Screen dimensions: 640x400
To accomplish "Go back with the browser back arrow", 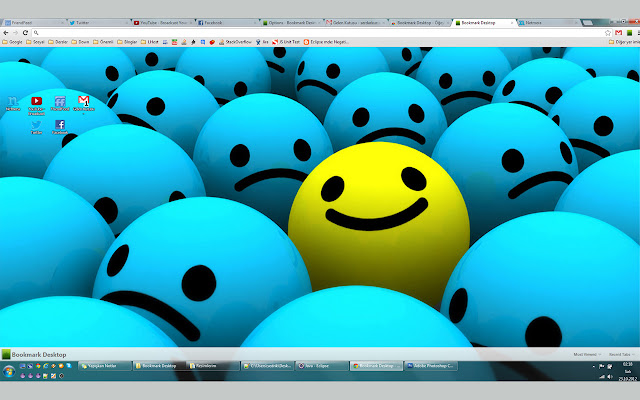I will click(6, 33).
